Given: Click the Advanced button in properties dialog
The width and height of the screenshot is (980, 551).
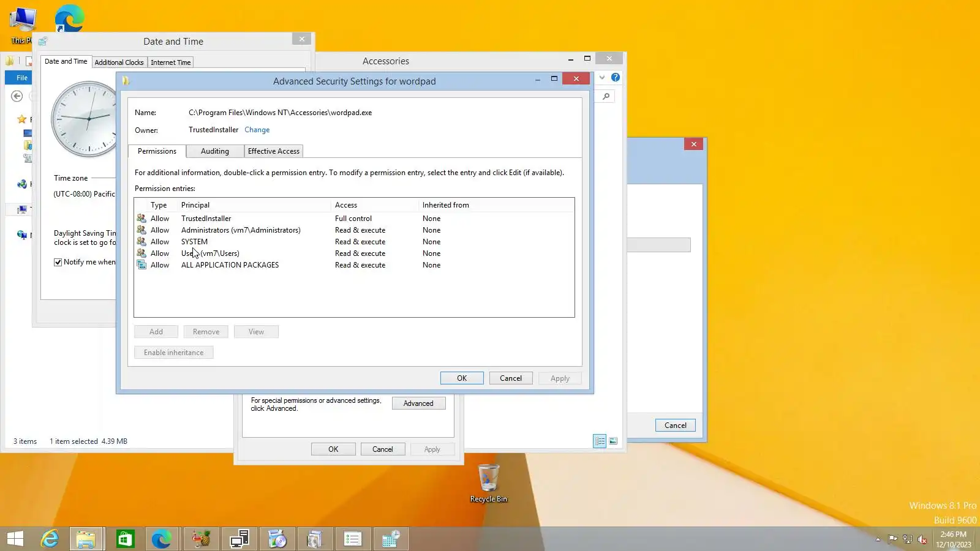Looking at the screenshot, I should point(418,403).
